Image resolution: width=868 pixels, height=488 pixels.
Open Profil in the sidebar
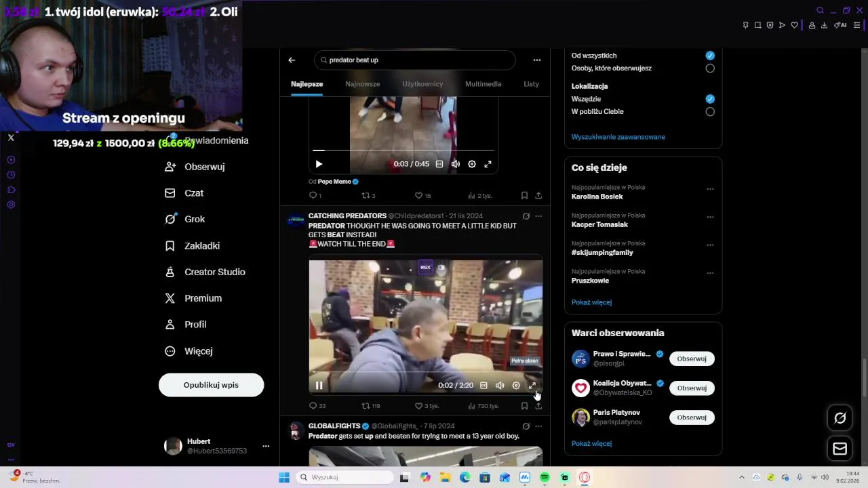click(x=185, y=325)
